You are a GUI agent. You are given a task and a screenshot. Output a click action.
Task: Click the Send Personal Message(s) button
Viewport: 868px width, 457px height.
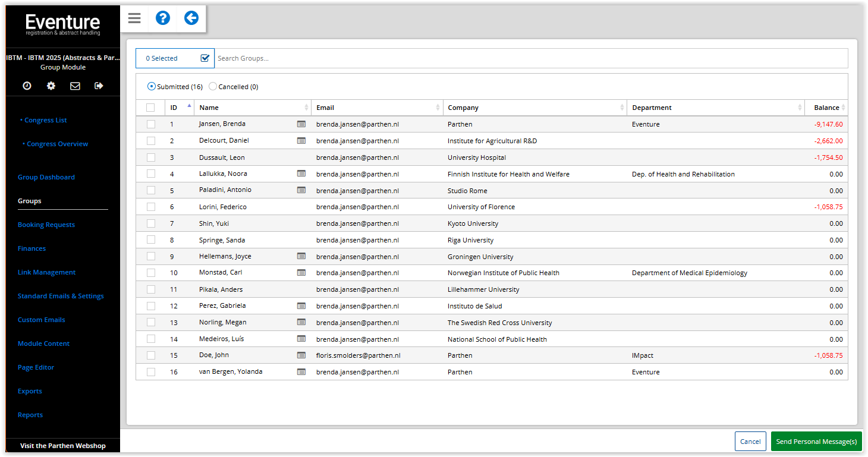click(816, 442)
